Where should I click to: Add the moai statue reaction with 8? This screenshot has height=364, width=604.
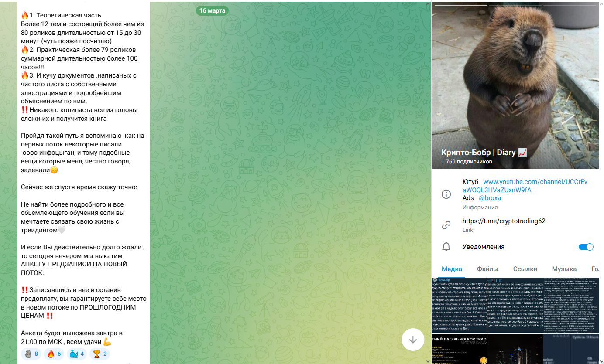tap(31, 354)
